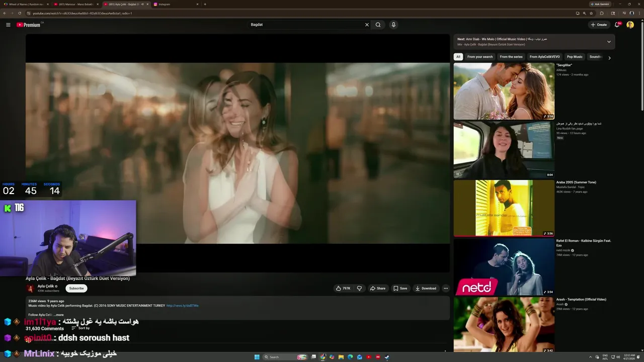Go back in browser history
The image size is (644, 362).
[x=5, y=13]
